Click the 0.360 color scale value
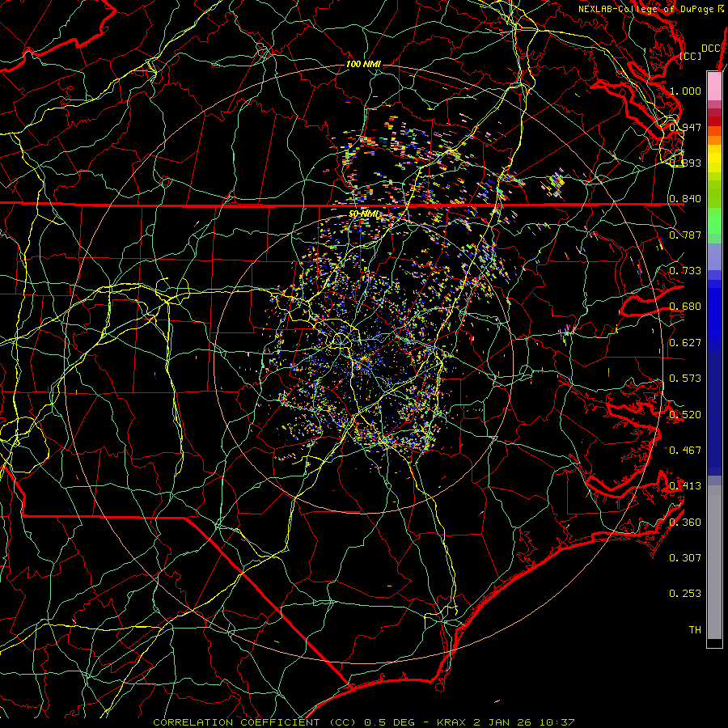The width and height of the screenshot is (728, 728). 685,522
